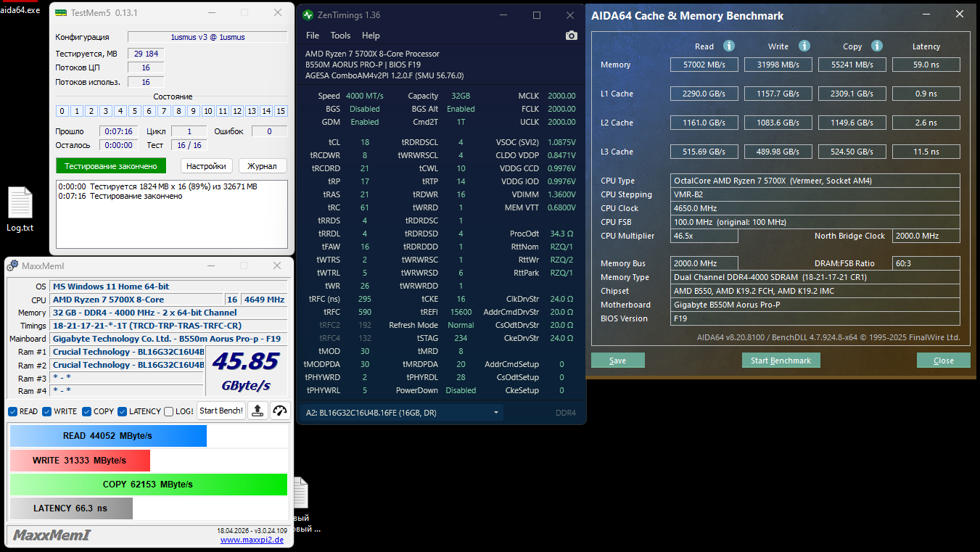This screenshot has height=552, width=980.
Task: Click the tREFI 15600 value
Action: pyautogui.click(x=461, y=312)
